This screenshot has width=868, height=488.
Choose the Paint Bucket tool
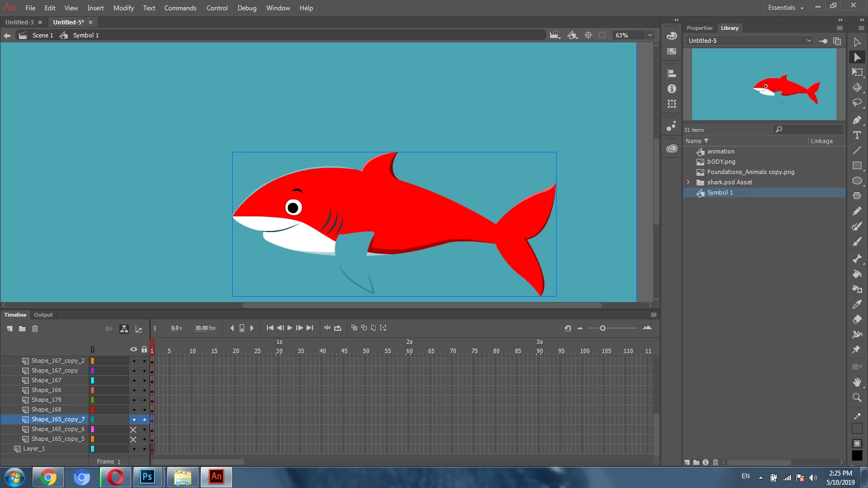click(x=857, y=274)
